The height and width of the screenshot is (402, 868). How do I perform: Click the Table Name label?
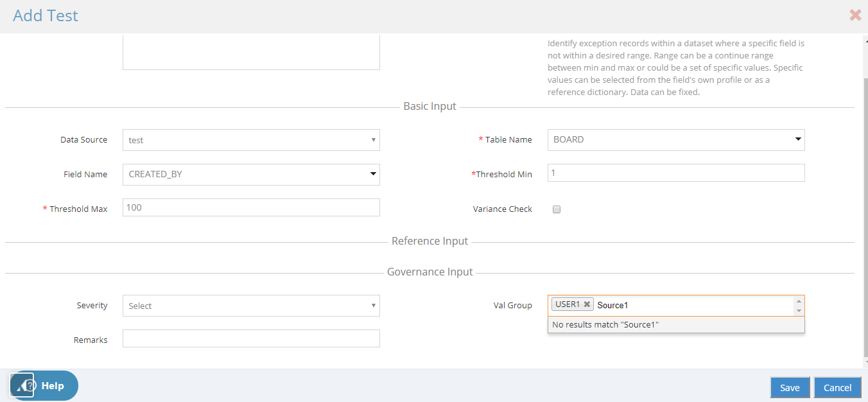click(505, 140)
